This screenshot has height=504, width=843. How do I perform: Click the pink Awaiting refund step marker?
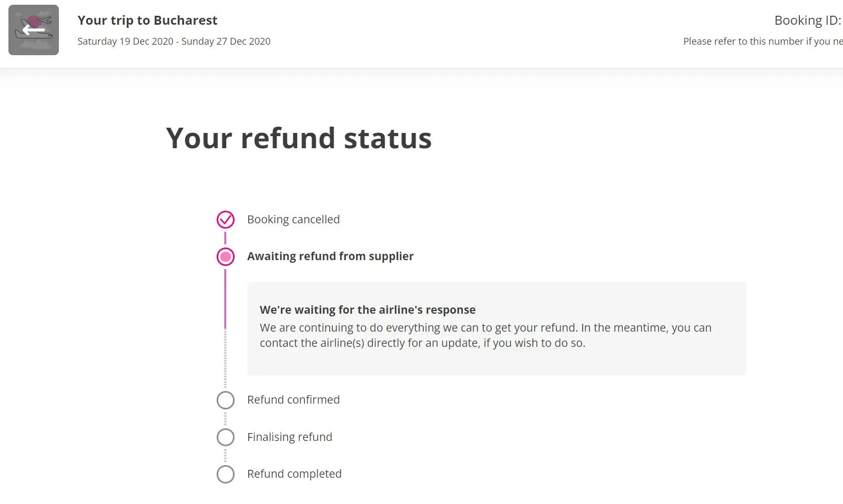226,256
